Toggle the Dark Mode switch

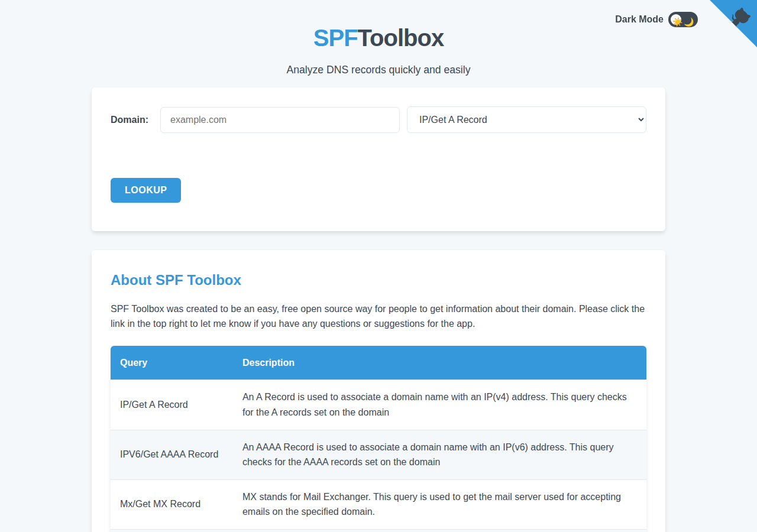[x=683, y=20]
